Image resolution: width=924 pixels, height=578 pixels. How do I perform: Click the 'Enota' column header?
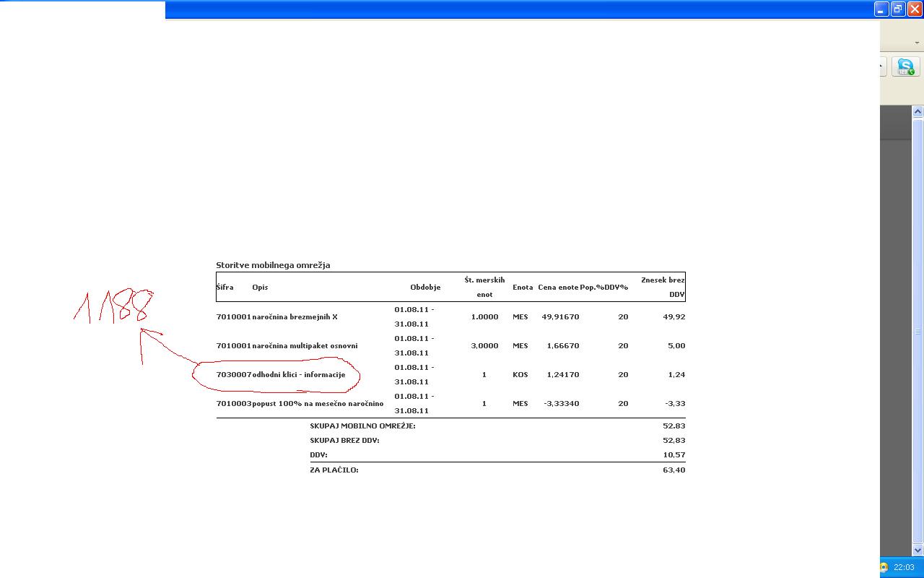tap(523, 287)
